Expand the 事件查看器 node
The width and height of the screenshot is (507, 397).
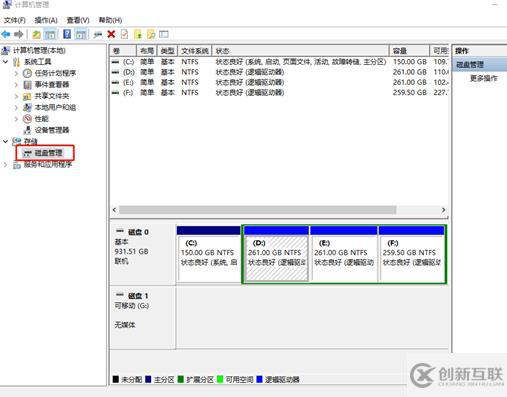[x=16, y=85]
